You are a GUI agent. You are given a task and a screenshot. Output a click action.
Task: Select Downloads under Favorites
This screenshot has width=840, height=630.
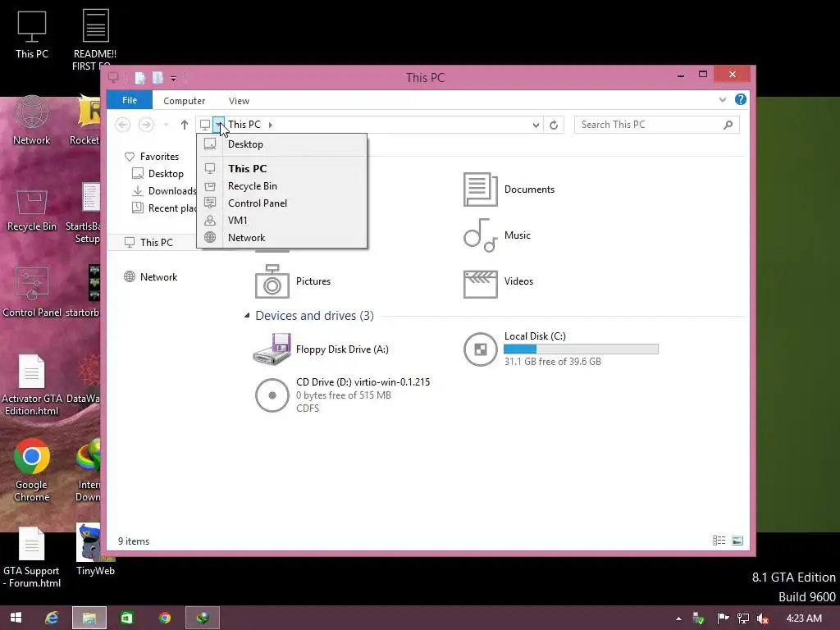point(164,190)
